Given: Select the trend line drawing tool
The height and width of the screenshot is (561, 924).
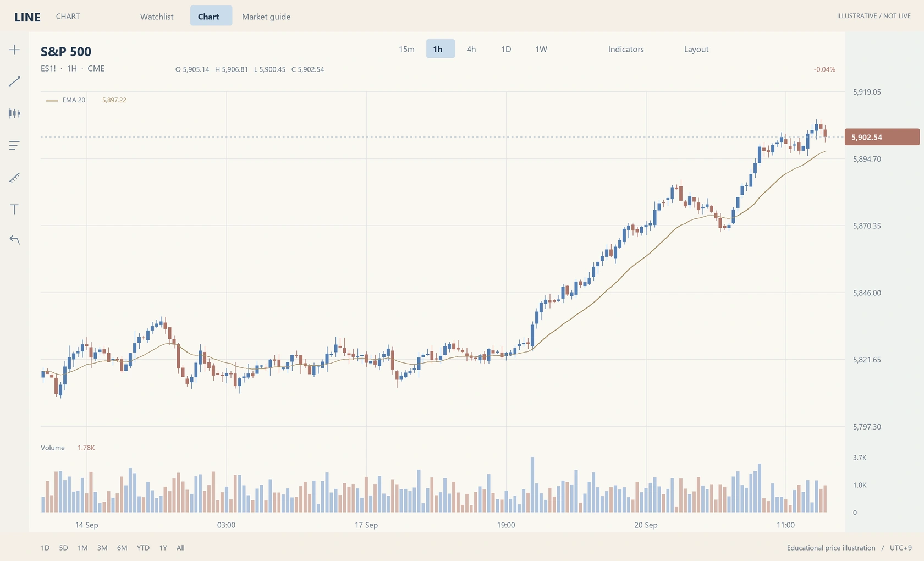Looking at the screenshot, I should point(14,81).
